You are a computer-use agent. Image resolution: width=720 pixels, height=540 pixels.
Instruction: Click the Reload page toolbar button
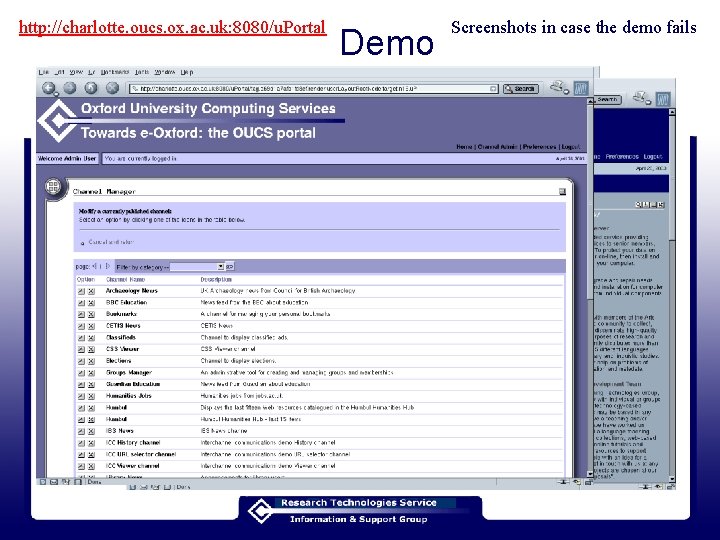pos(91,88)
